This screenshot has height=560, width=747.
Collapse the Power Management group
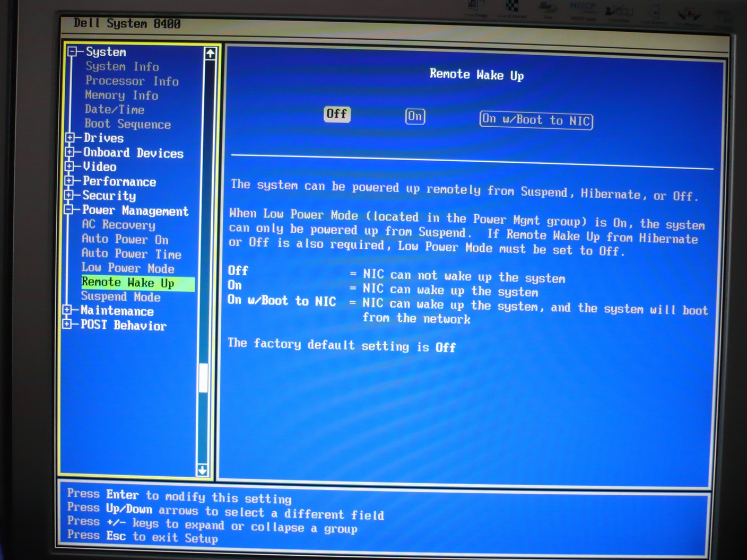pos(68,210)
